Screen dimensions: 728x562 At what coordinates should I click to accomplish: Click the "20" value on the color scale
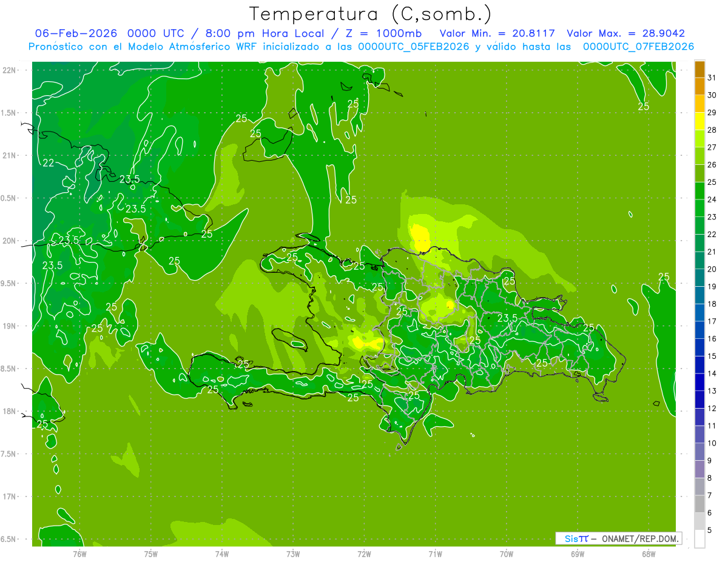pyautogui.click(x=712, y=269)
